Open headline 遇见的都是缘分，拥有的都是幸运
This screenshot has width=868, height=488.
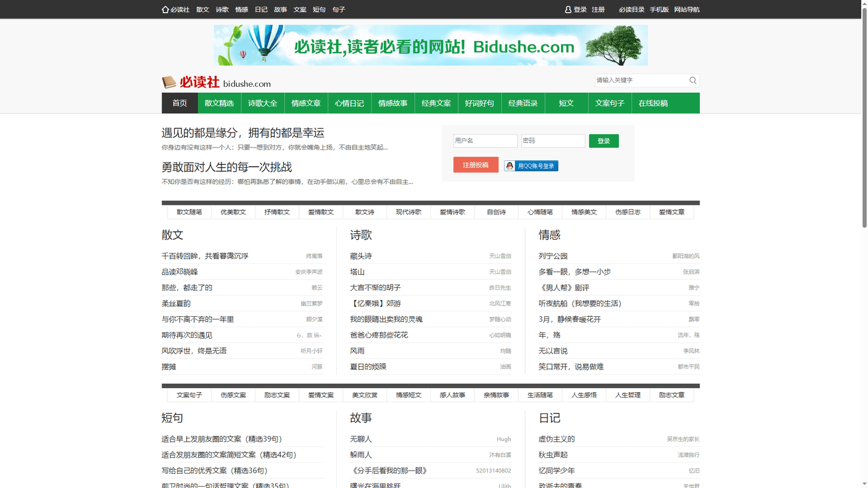point(243,133)
